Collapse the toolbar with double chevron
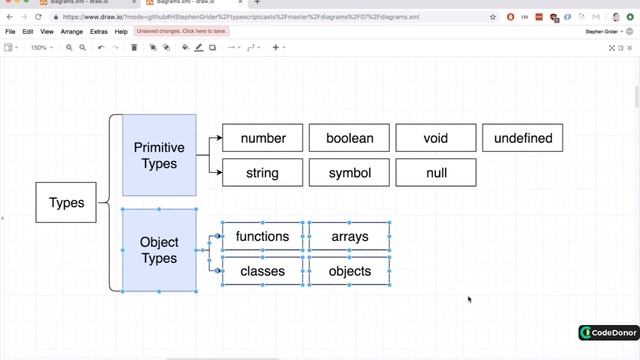 [x=630, y=48]
